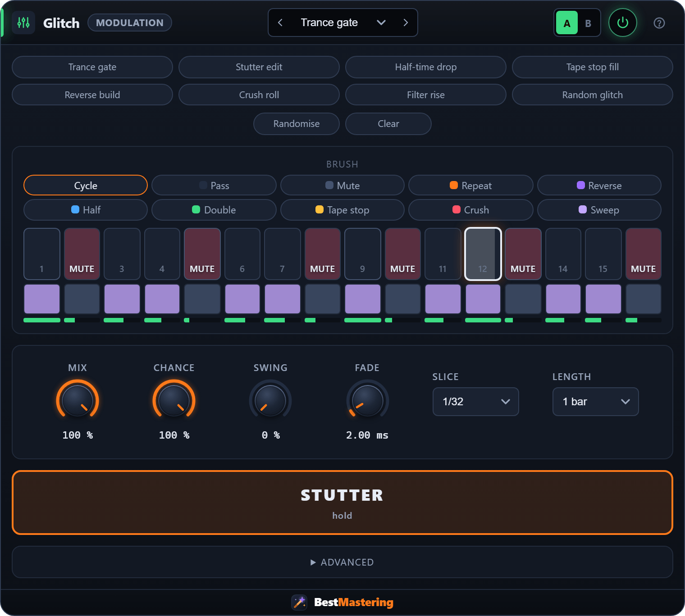This screenshot has height=616, width=685.
Task: Click the highlighted step 12 cell
Action: point(483,254)
